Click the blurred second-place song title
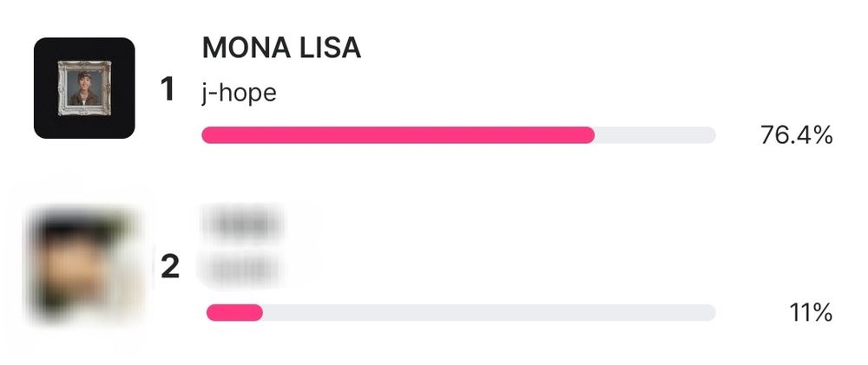 tap(242, 224)
